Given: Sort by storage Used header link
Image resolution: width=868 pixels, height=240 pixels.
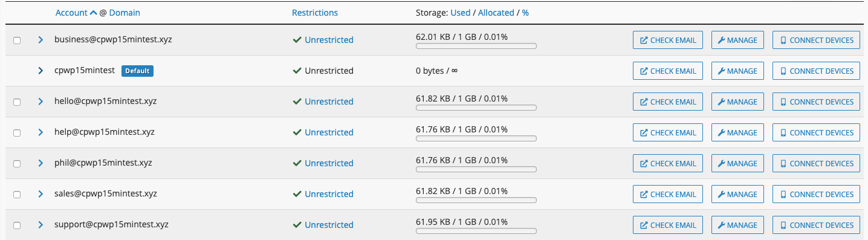Looking at the screenshot, I should pyautogui.click(x=461, y=13).
